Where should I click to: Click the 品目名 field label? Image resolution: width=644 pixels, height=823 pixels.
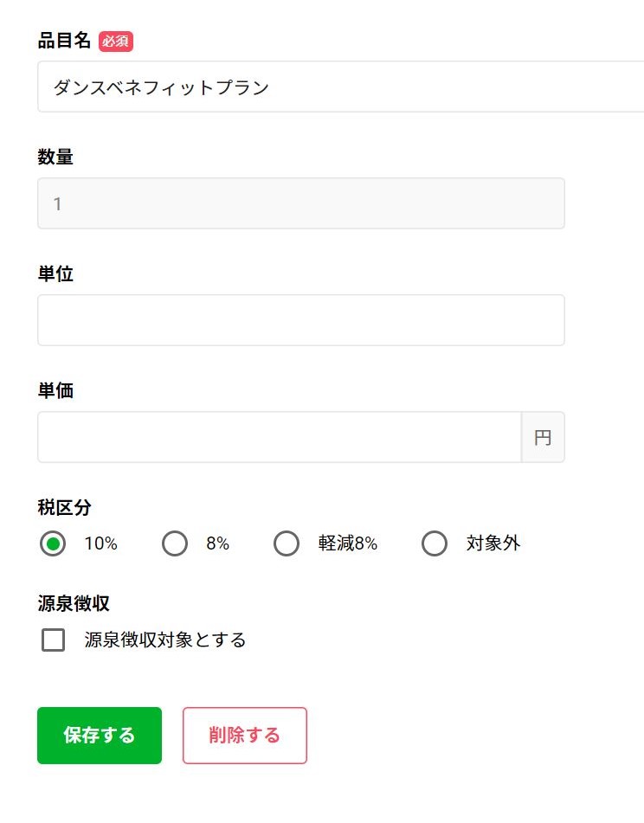pos(65,42)
